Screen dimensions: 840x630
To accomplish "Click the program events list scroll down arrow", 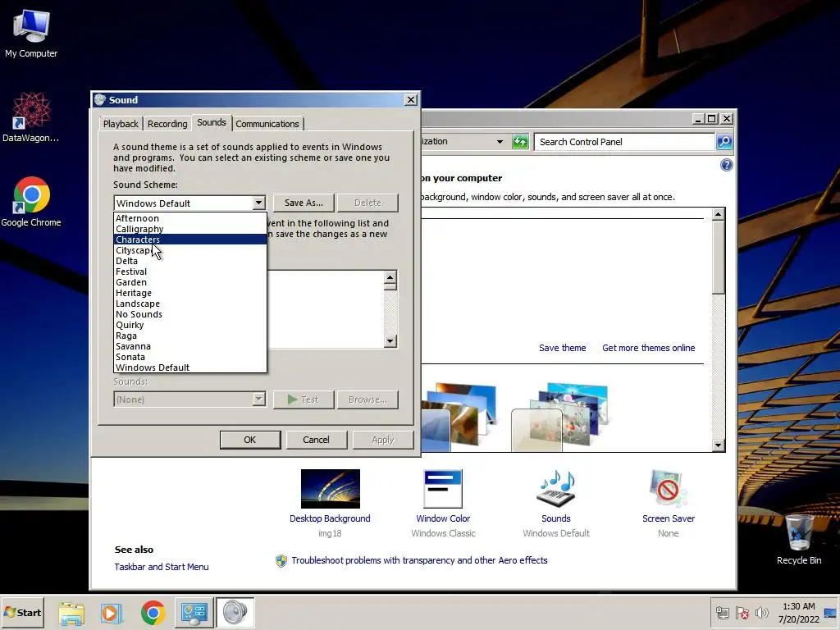I will click(390, 341).
